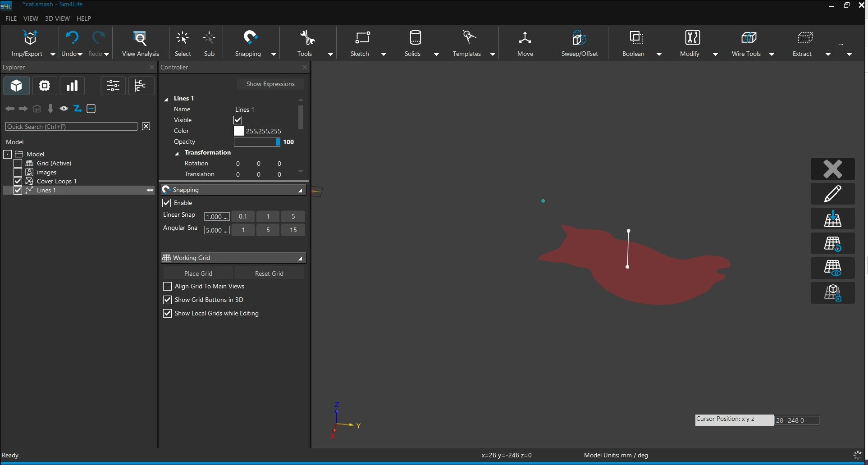Screen dimensions: 868x465
Task: Click the Sweep/Offset tool icon
Action: pyautogui.click(x=579, y=38)
